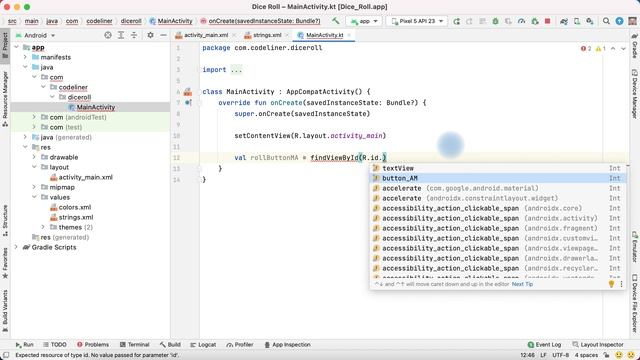
Task: Click the lightbulb icon in completion popup
Action: [x=611, y=284]
